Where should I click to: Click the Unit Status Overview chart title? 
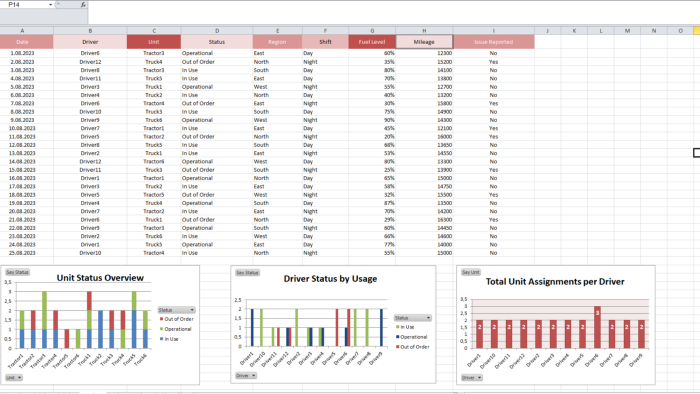(100, 278)
